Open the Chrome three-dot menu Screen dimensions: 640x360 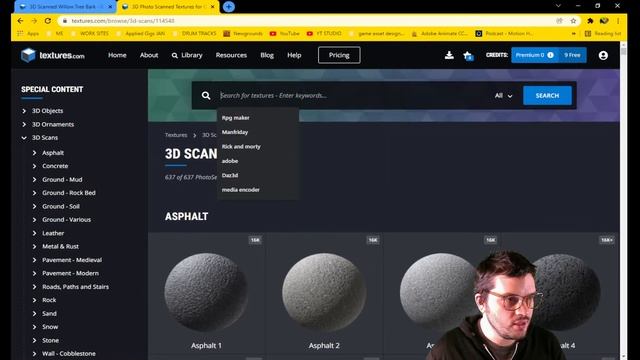pyautogui.click(x=618, y=21)
